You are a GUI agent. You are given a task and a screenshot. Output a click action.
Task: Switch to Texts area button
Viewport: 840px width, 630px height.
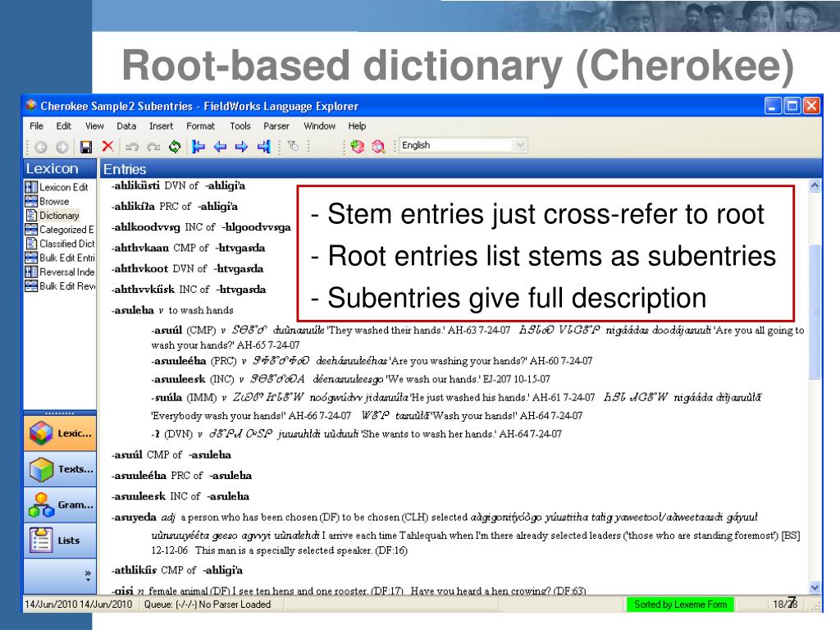(60, 468)
